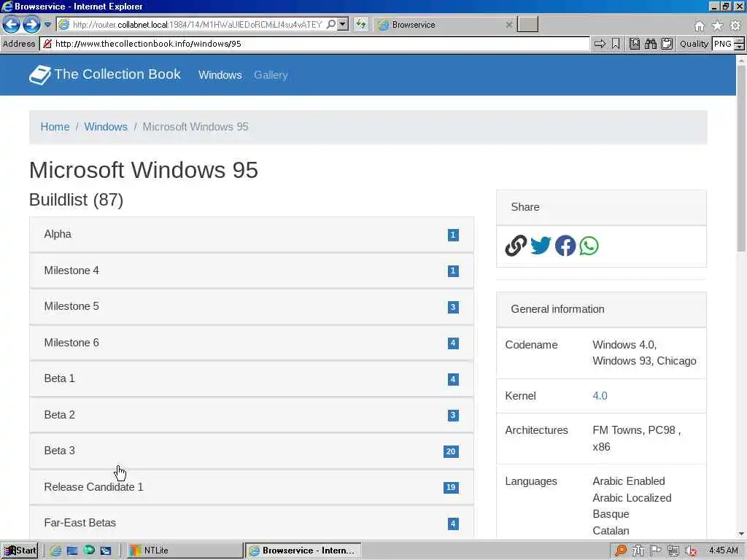747x560 pixels.
Task: Open the Windows nav menu item
Action: [x=220, y=75]
